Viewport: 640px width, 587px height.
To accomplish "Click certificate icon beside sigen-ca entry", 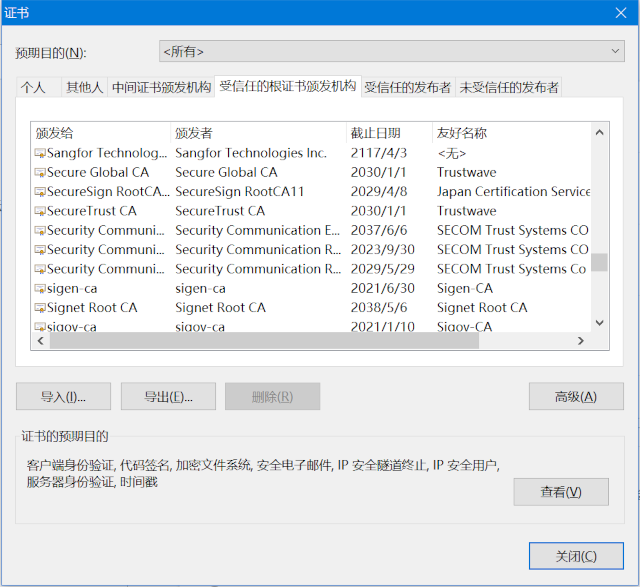I will point(40,289).
